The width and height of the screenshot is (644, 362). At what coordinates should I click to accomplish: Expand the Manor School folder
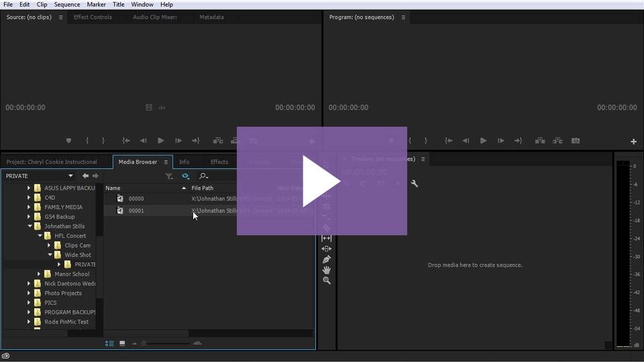click(39, 274)
